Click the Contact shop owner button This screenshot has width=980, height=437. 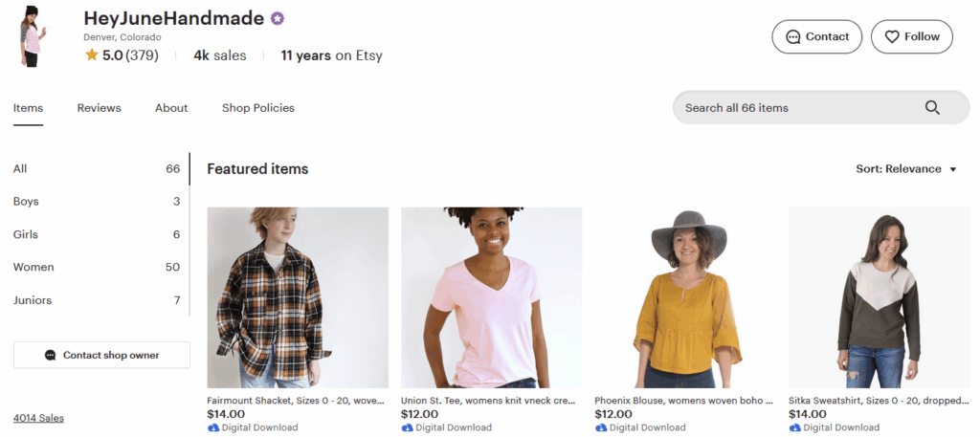pyautogui.click(x=101, y=355)
